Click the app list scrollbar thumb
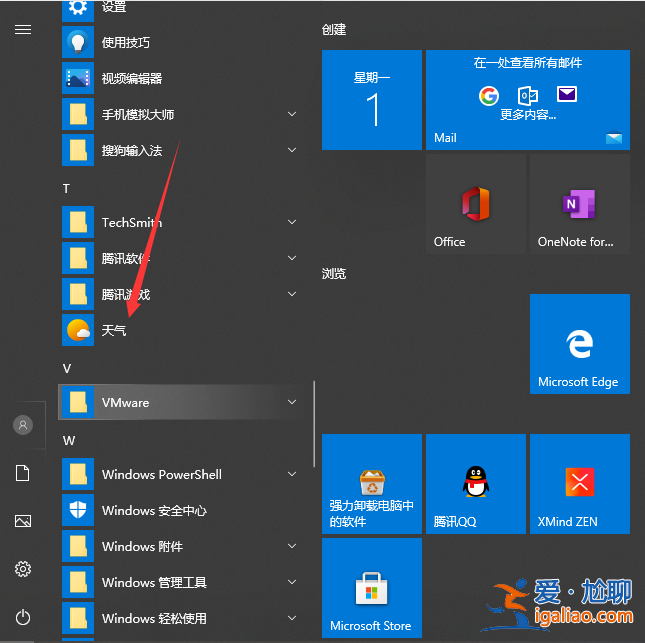645x643 pixels. point(314,424)
